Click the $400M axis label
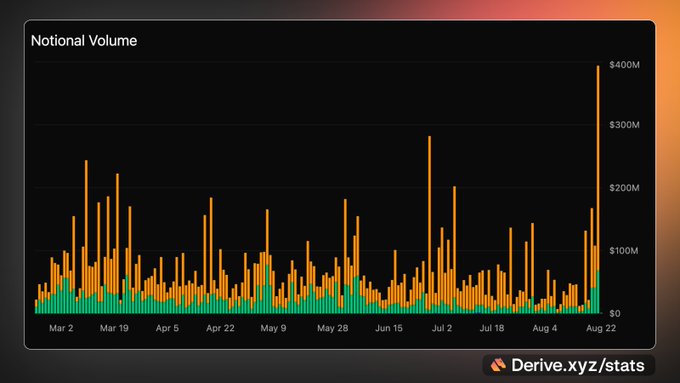Screen dimensions: 680x383 (624, 65)
